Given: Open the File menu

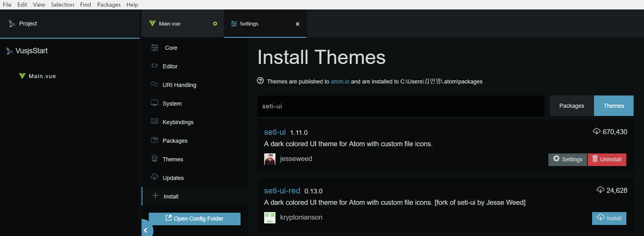Looking at the screenshot, I should (7, 5).
